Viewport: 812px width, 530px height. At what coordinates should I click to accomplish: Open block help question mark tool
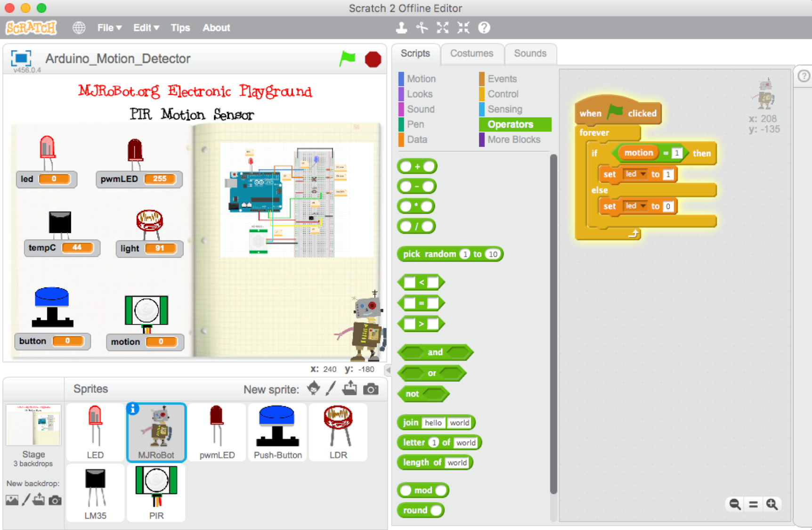(x=484, y=28)
